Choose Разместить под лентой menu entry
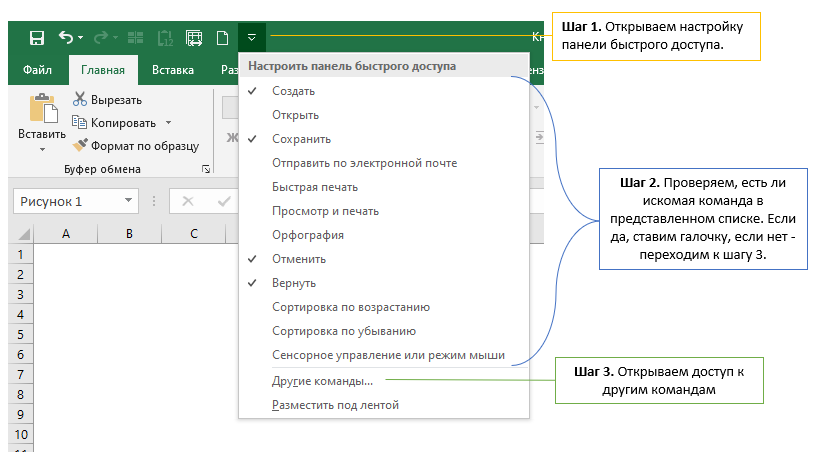 384,405
